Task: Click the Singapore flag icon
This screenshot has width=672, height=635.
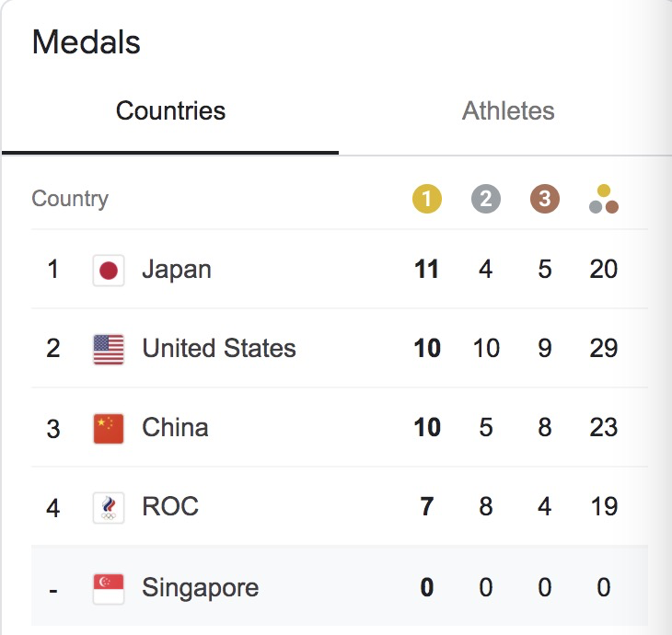Action: click(109, 589)
